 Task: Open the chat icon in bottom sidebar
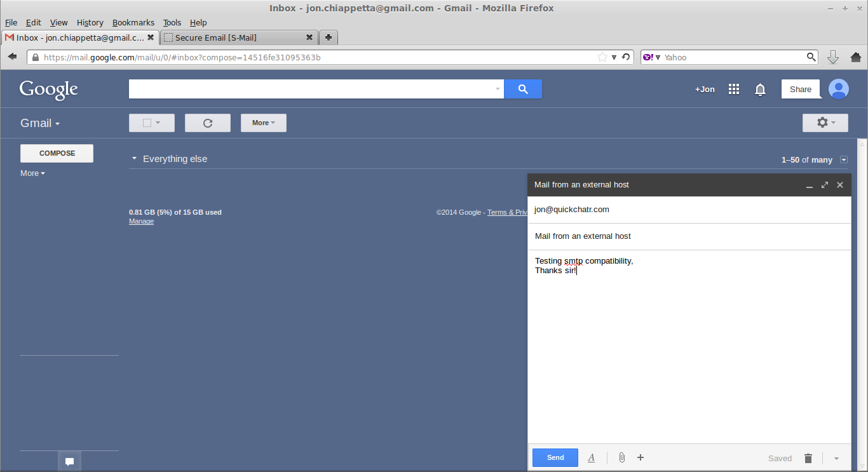(x=70, y=462)
